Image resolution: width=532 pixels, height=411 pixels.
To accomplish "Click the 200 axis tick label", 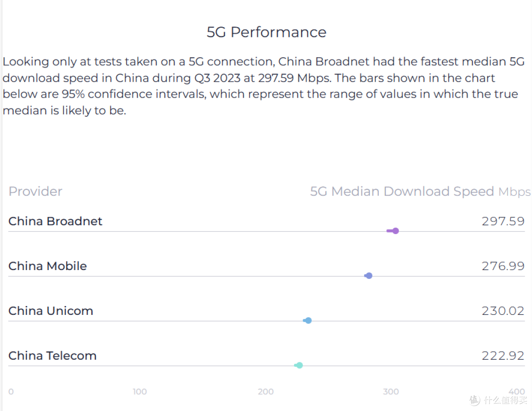I will point(266,391).
